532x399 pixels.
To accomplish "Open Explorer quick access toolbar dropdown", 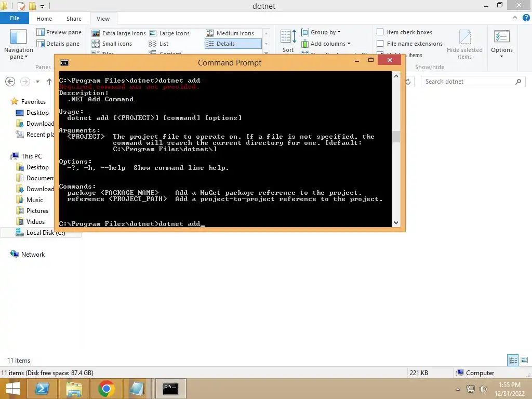I will (x=43, y=6).
